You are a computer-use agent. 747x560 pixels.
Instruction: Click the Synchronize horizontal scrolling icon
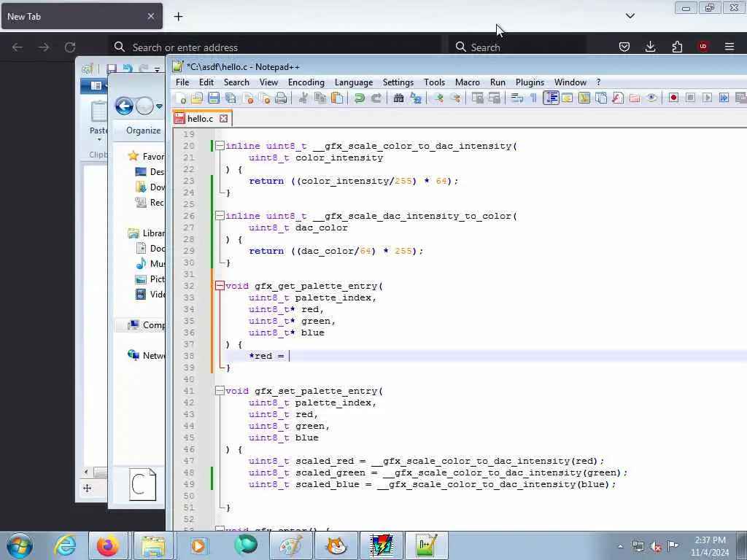[x=495, y=98]
